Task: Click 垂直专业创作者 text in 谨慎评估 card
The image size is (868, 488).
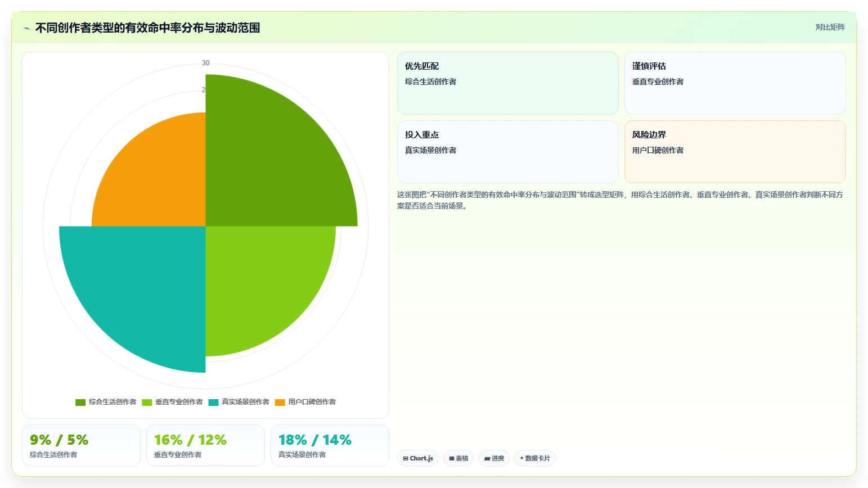Action: tap(658, 82)
